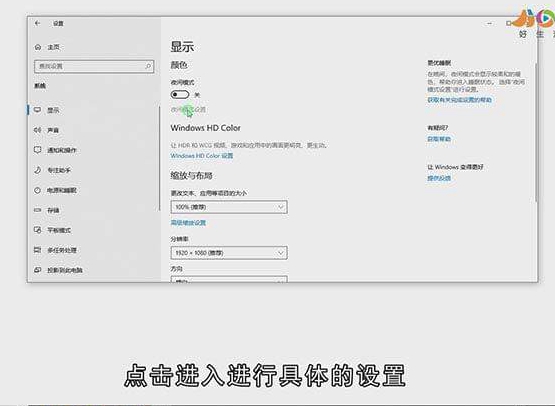Image resolution: width=555 pixels, height=406 pixels.
Task: Click the 颜色 section heading
Action: [179, 65]
